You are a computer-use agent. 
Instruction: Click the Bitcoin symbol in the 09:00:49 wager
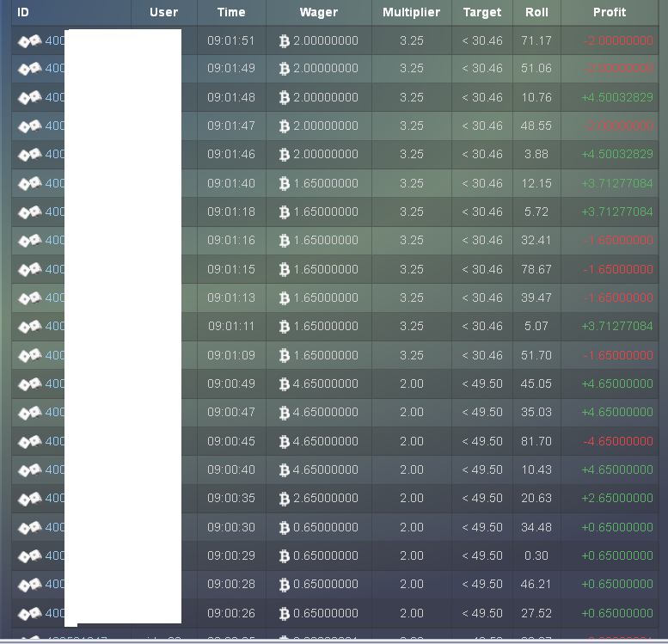pos(285,384)
